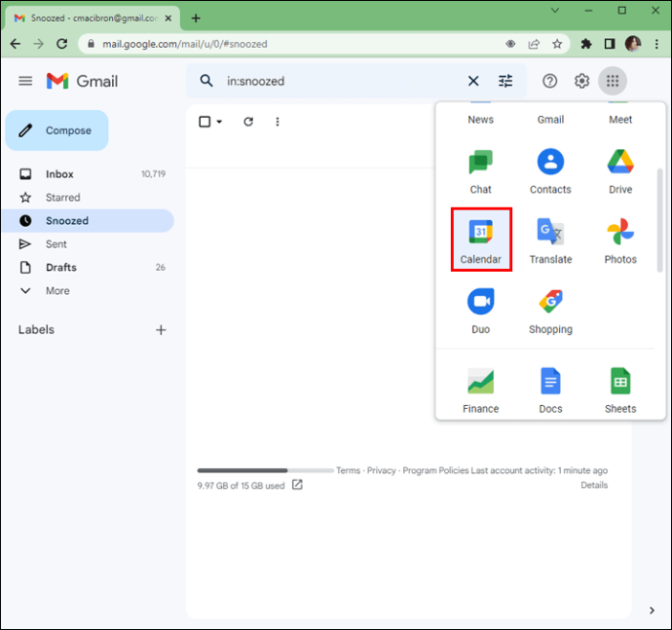Clear the in:snoozed search

click(x=473, y=81)
